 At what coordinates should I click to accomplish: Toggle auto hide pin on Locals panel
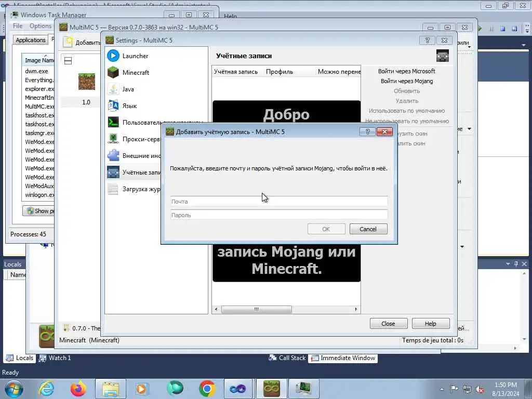click(x=516, y=263)
